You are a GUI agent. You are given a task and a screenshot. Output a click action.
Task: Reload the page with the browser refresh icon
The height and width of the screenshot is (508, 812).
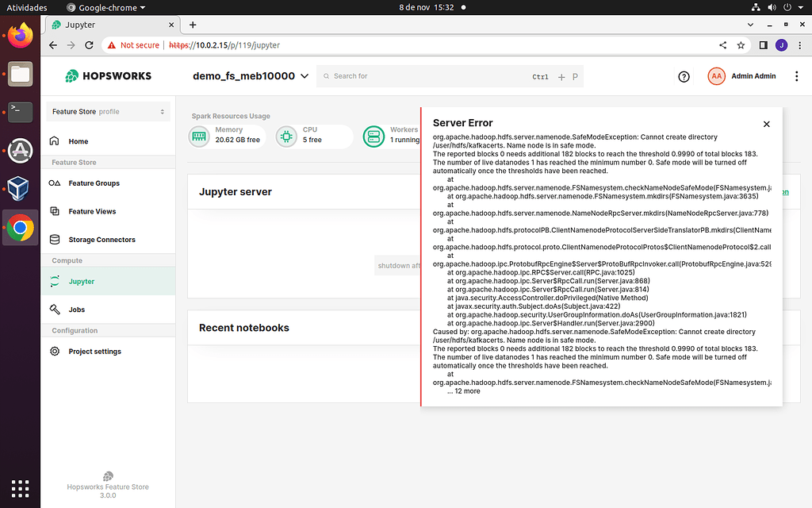pyautogui.click(x=89, y=45)
